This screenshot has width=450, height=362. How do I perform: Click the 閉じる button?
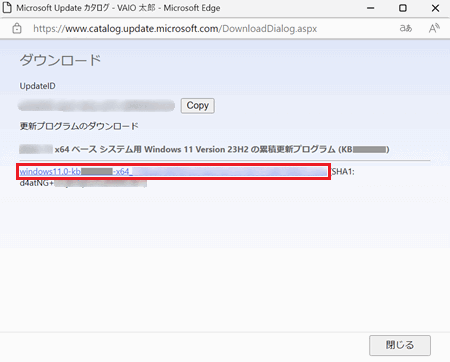tap(400, 345)
